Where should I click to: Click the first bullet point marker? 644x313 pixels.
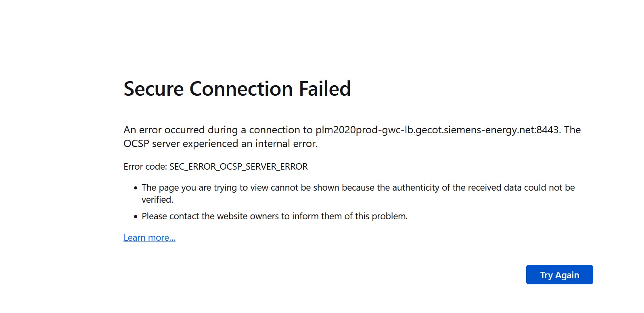tap(136, 188)
